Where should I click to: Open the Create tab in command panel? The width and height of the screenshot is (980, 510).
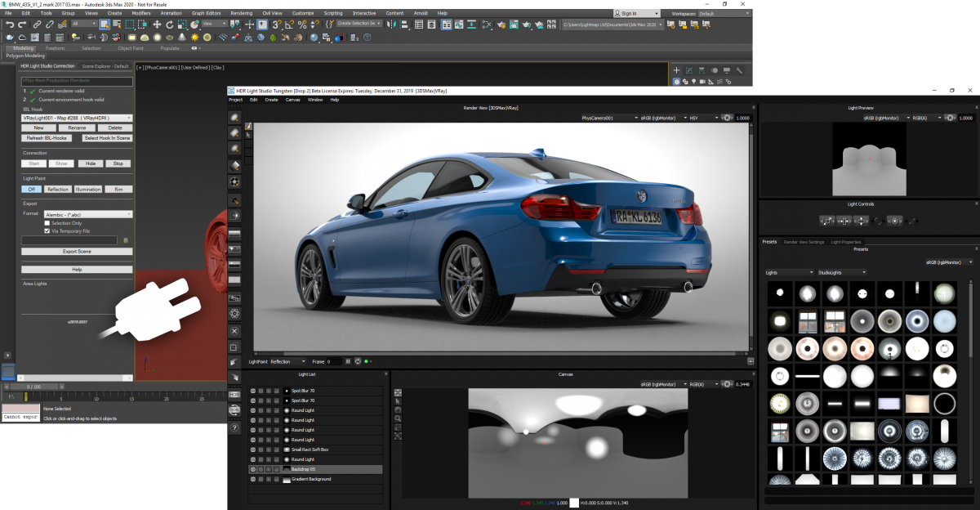[676, 70]
